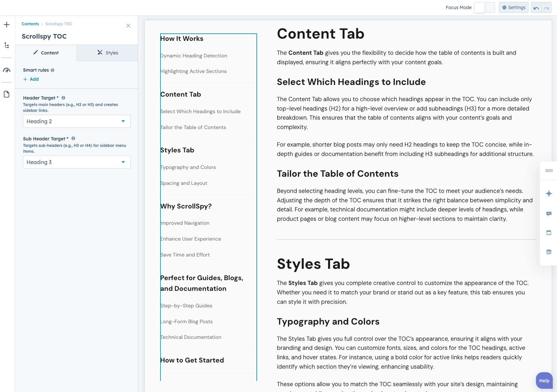Open the AI sparkle assistant icon
The height and width of the screenshot is (392, 557).
click(x=549, y=194)
